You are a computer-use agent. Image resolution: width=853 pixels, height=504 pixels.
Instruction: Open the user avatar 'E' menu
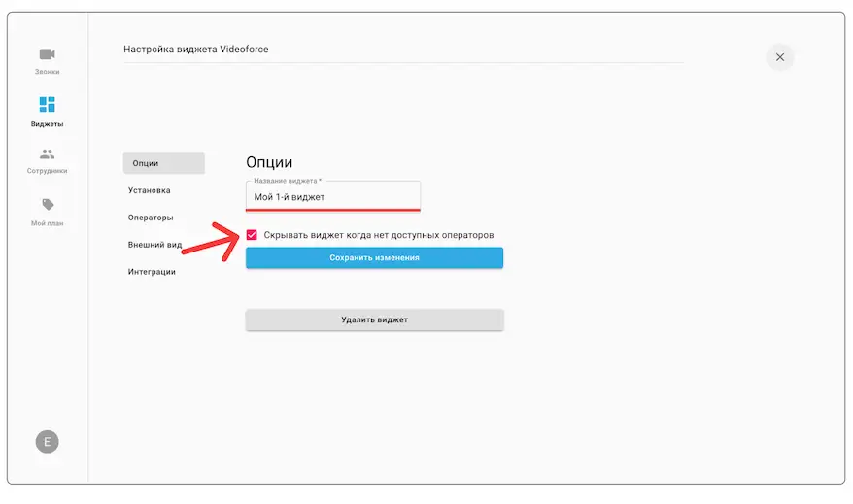tap(48, 442)
